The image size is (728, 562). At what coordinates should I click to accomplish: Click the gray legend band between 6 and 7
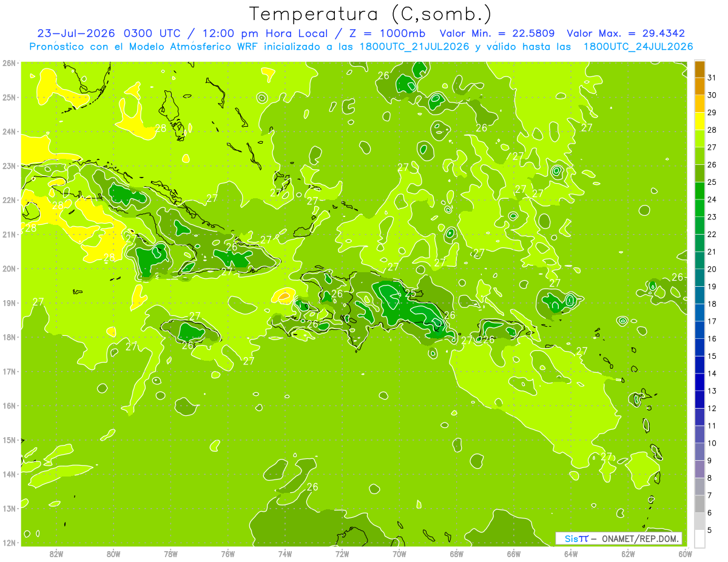(x=699, y=504)
